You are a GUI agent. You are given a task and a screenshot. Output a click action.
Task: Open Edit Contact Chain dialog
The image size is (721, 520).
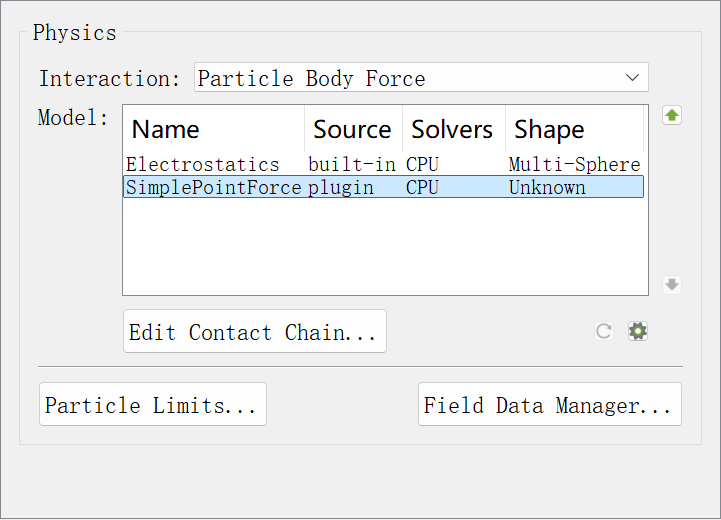pyautogui.click(x=254, y=332)
